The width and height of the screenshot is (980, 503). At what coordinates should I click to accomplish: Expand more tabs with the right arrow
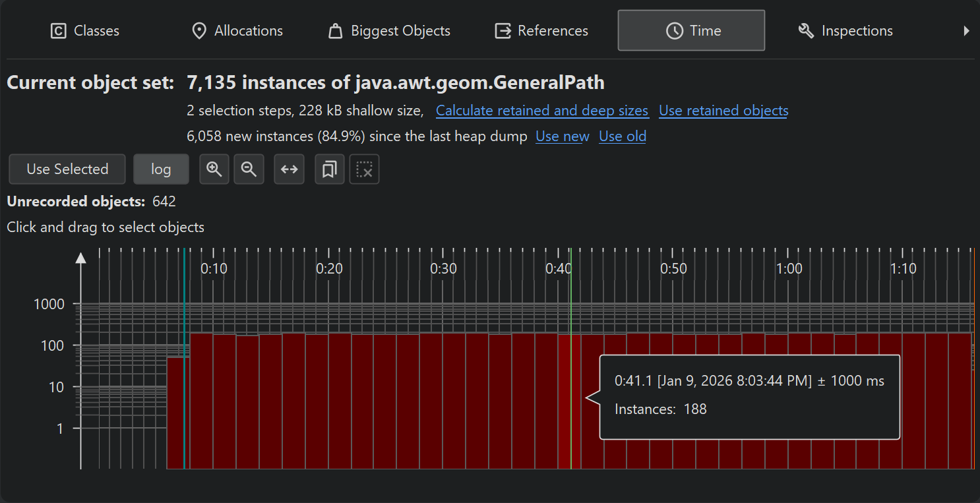[966, 31]
